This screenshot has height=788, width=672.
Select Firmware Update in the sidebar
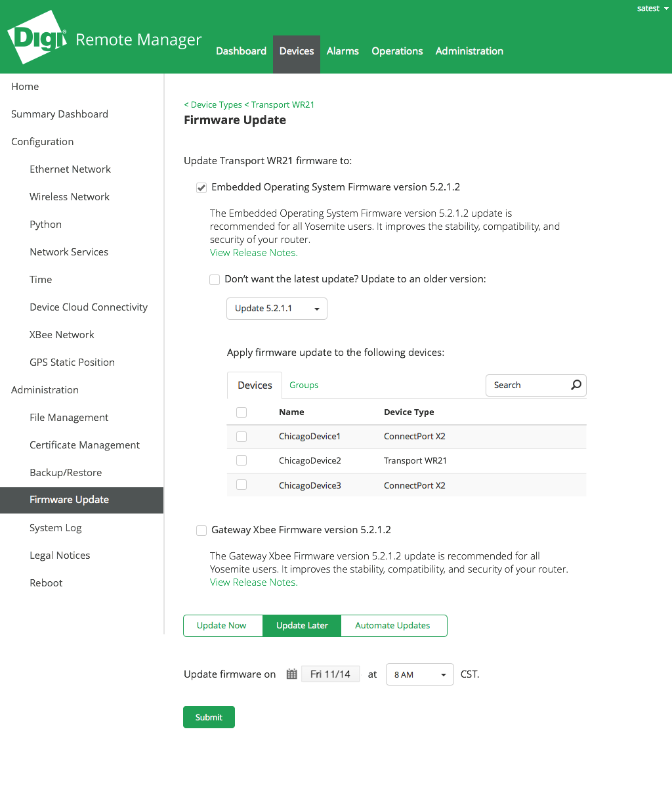(81, 500)
